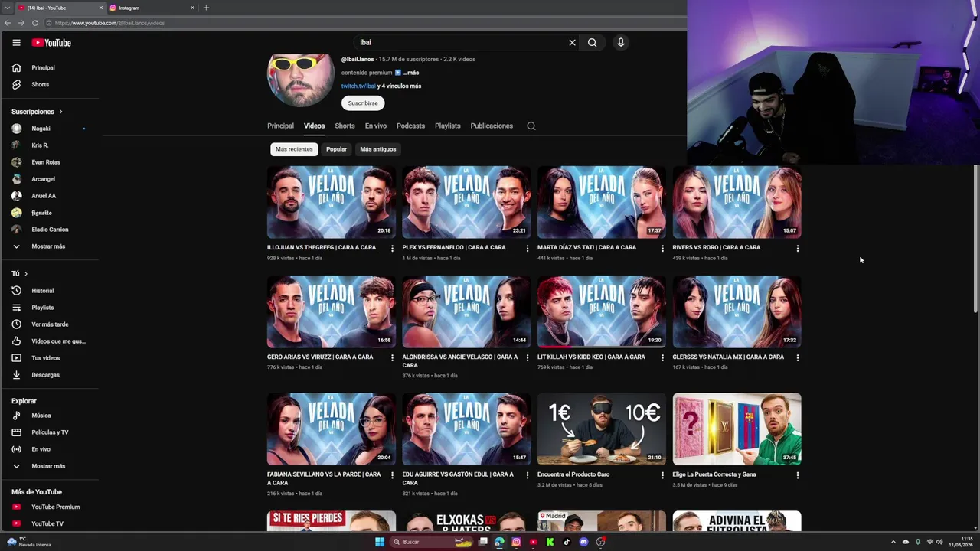Click the search magnifier button
This screenshot has height=551, width=980.
pos(592,43)
